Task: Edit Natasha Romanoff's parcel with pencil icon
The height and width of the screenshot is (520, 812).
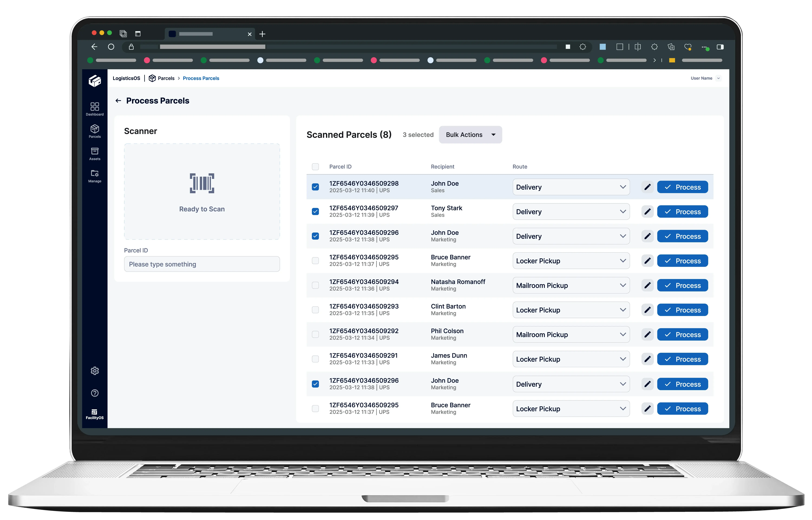Action: tap(647, 285)
